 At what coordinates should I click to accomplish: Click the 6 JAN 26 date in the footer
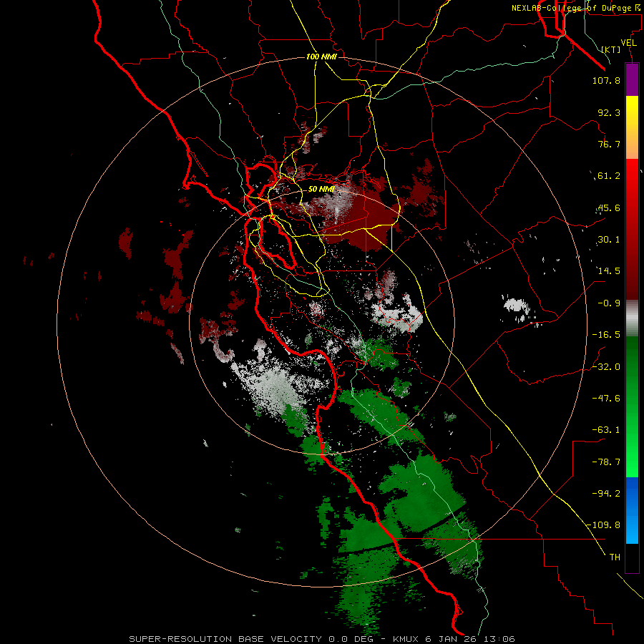pos(452,639)
